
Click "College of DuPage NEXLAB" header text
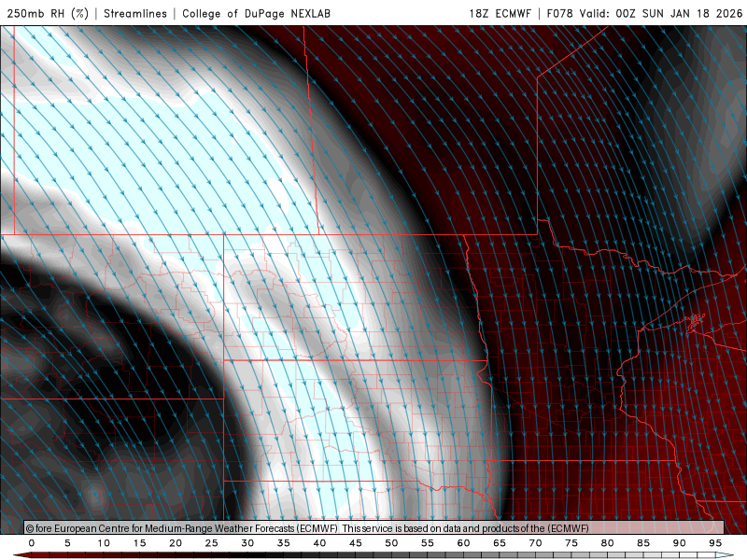[256, 13]
